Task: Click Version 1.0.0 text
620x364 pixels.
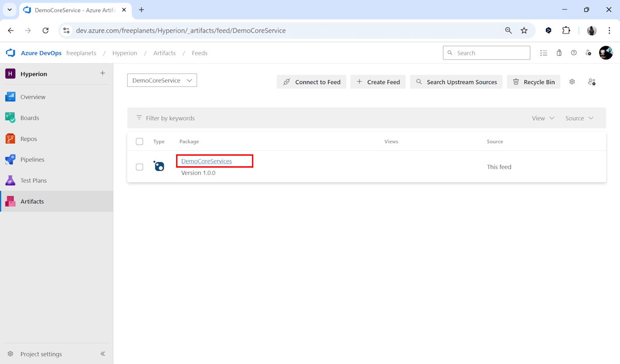Action: [x=198, y=173]
